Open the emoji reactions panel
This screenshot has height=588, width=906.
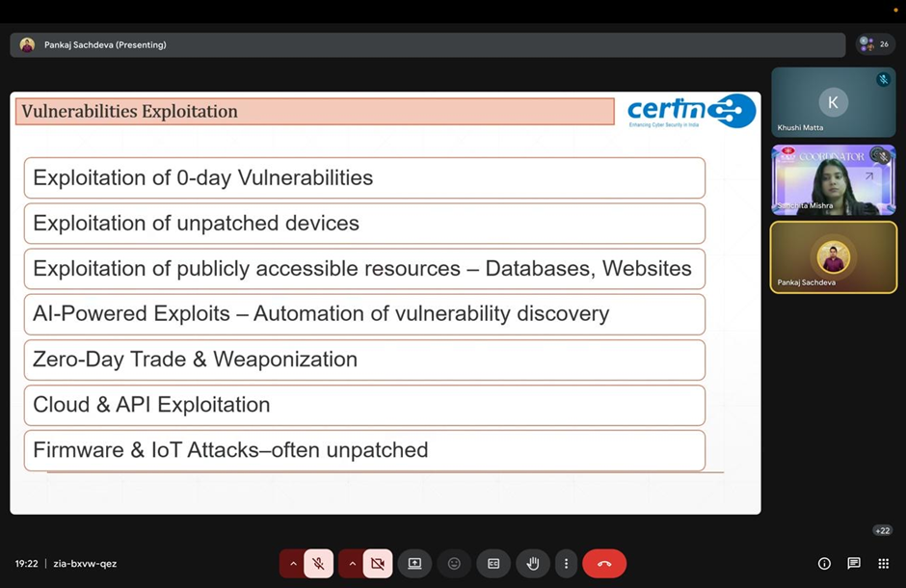point(454,564)
